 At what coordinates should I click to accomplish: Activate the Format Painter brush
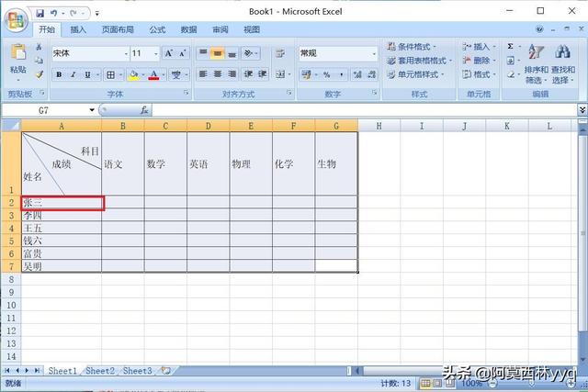point(39,74)
